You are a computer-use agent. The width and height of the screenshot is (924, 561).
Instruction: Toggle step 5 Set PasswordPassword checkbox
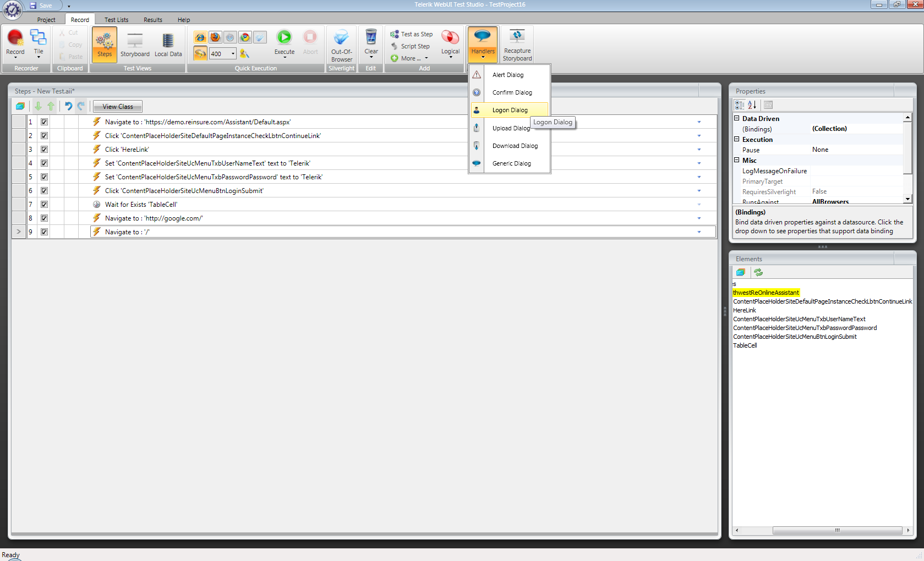pyautogui.click(x=44, y=177)
